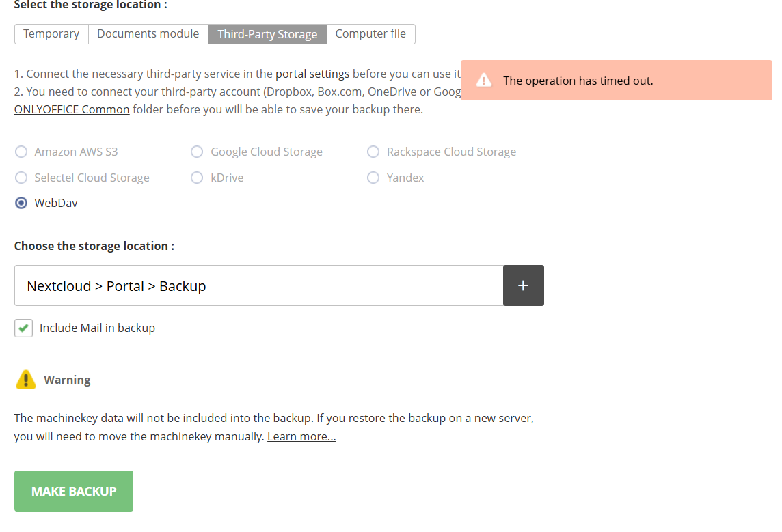Viewport: 782px width, 532px height.
Task: Click the plus icon beside storage location
Action: [523, 285]
